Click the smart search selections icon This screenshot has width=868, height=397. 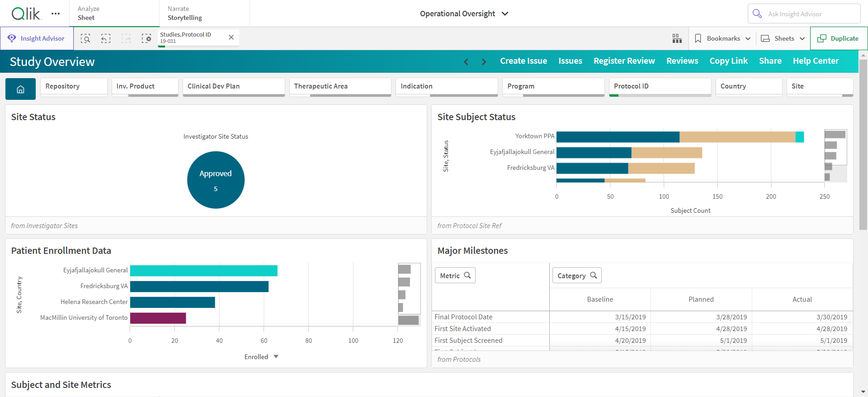point(85,38)
